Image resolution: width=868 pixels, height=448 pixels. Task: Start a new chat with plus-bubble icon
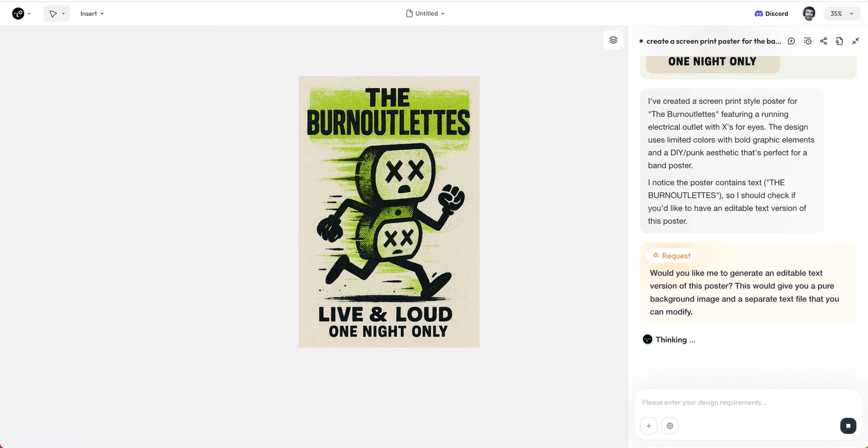pyautogui.click(x=791, y=41)
